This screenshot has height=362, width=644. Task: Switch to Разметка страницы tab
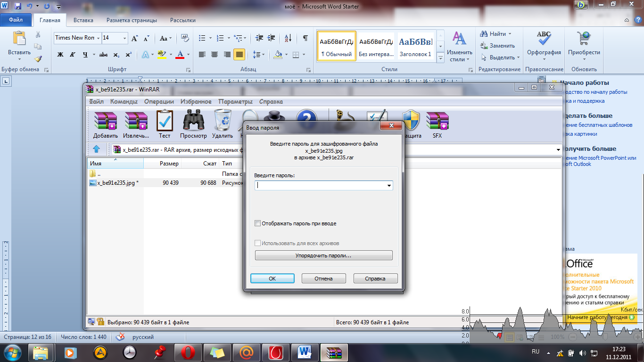[131, 20]
